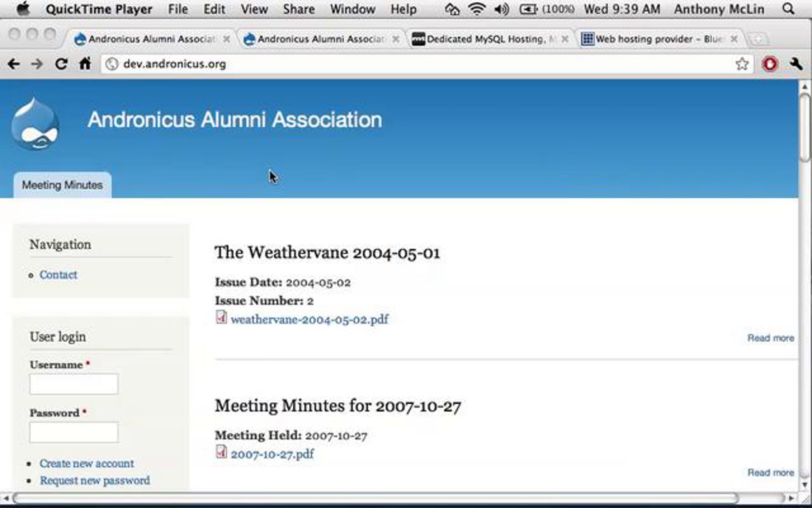Select the Meeting Minutes tab

62,185
